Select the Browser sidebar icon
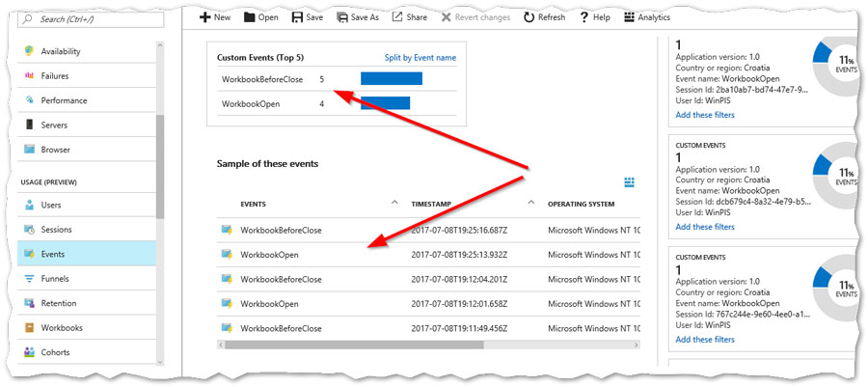Viewport: 868px width, 387px height. tap(29, 150)
